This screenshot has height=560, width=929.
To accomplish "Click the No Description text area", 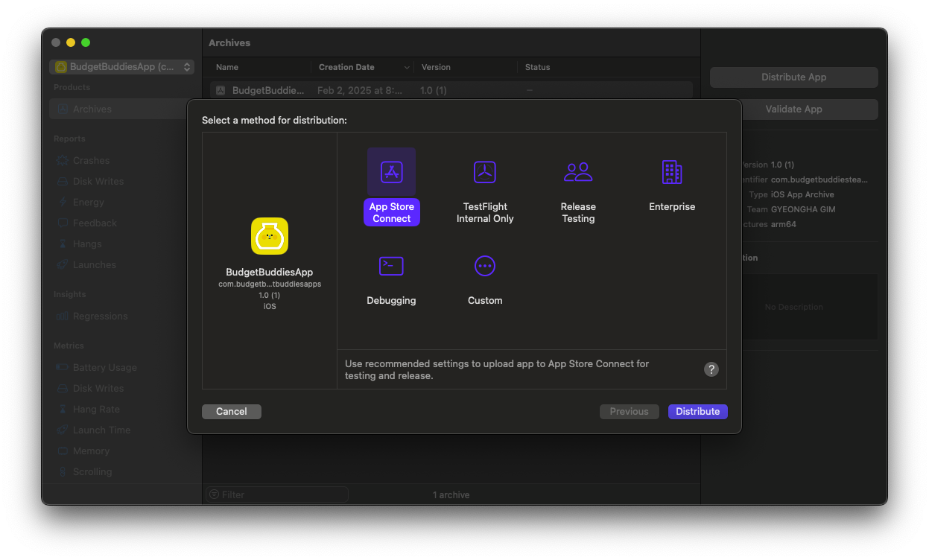I will (793, 308).
